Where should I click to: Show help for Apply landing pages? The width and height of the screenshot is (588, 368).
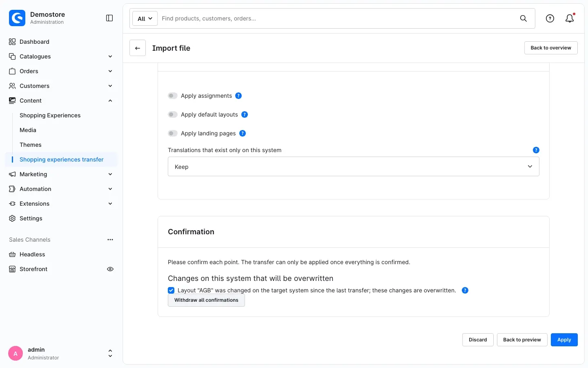[x=243, y=133]
